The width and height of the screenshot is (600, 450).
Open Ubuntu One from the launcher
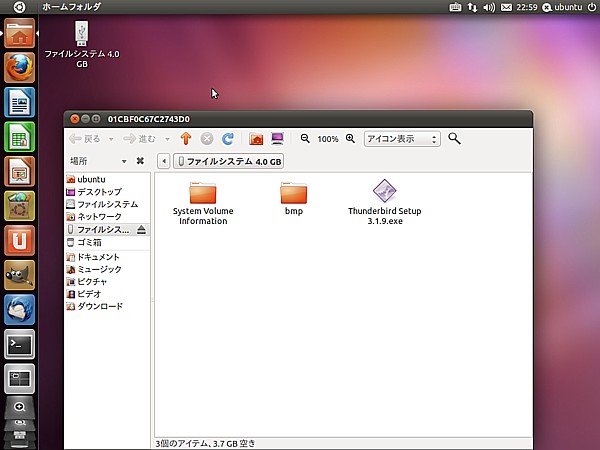tap(19, 240)
